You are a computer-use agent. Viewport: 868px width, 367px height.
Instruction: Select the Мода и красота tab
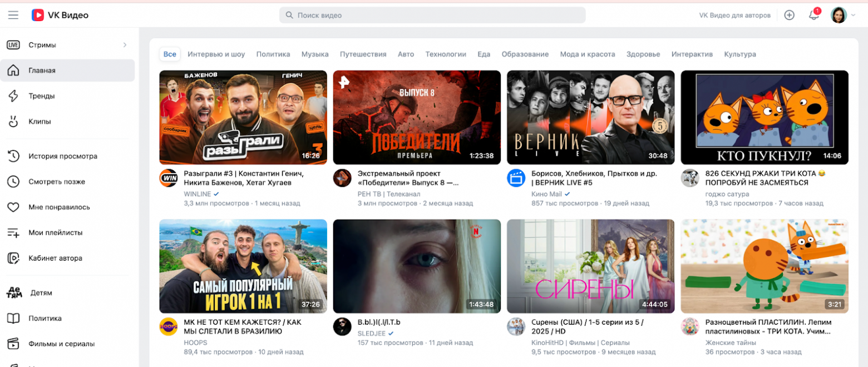point(588,54)
